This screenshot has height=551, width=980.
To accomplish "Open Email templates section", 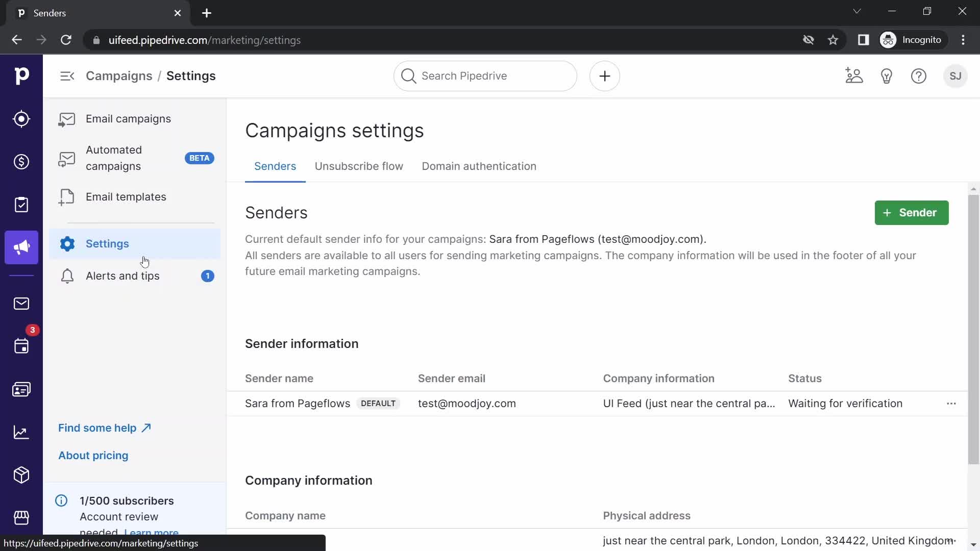I will tap(126, 196).
